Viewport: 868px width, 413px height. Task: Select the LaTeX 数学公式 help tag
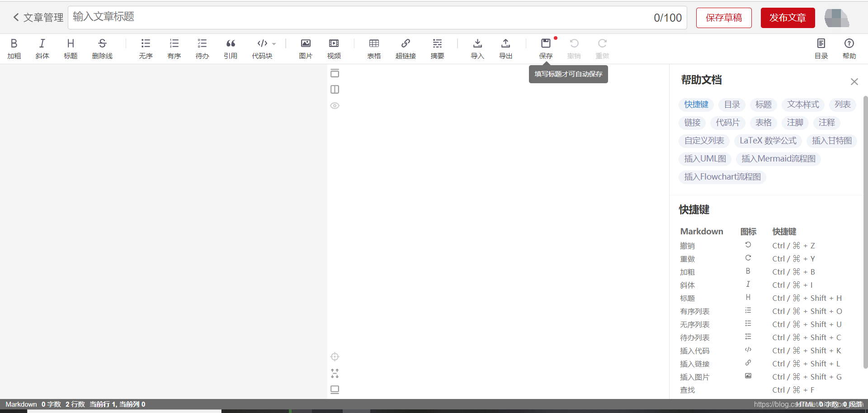(x=768, y=141)
